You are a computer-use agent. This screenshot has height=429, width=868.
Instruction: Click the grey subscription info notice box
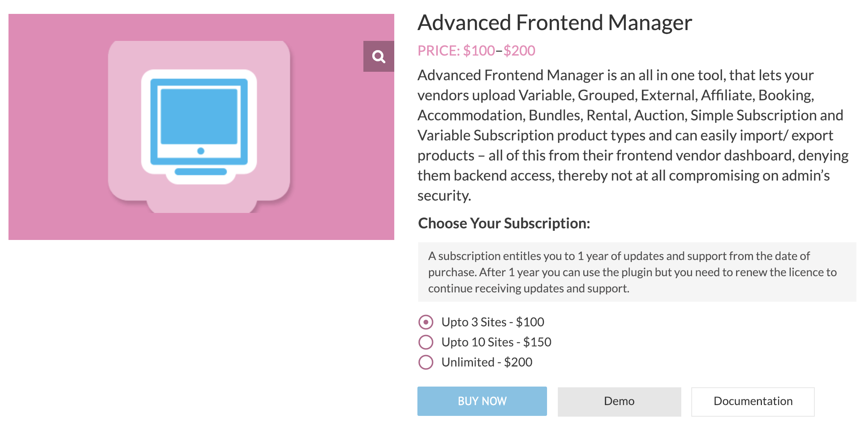tap(637, 272)
